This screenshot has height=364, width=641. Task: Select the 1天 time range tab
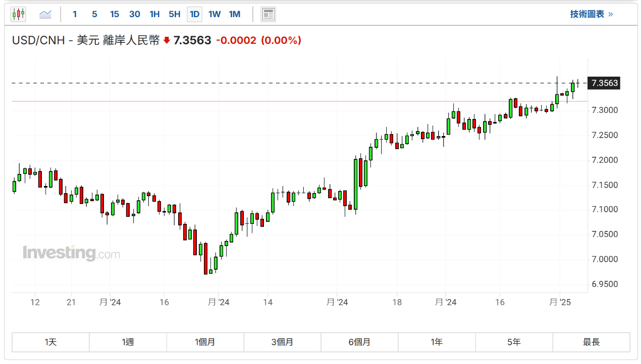(x=51, y=342)
